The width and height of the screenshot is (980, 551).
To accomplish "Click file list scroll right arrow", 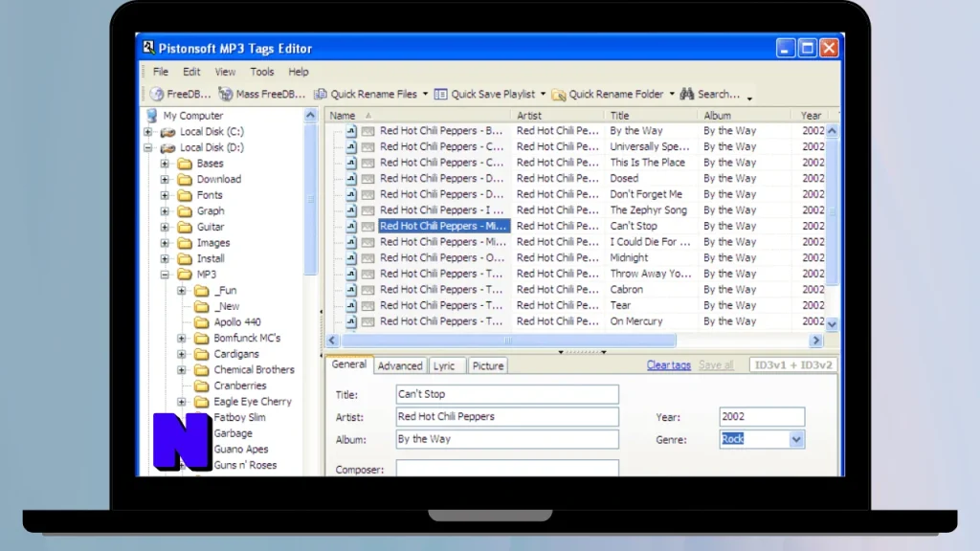I will (x=815, y=341).
